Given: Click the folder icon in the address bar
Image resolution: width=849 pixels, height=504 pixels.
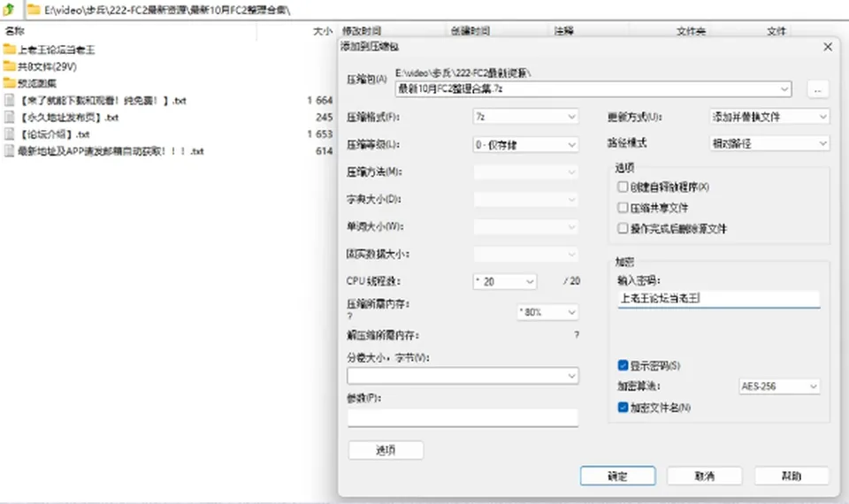Looking at the screenshot, I should tap(34, 10).
